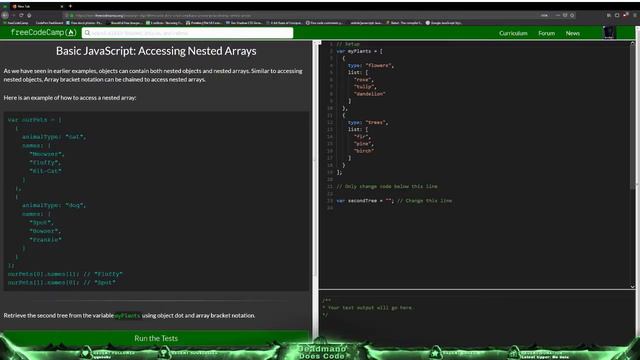
Task: Open the profile avatar in the navbar
Action: tap(609, 33)
